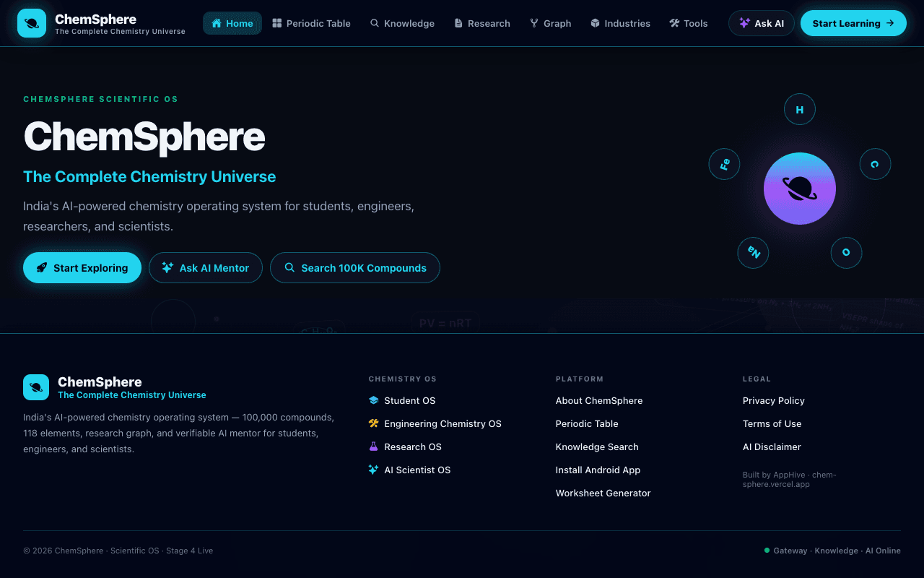924x578 pixels.
Task: Open Graph in navigation bar
Action: click(x=550, y=23)
